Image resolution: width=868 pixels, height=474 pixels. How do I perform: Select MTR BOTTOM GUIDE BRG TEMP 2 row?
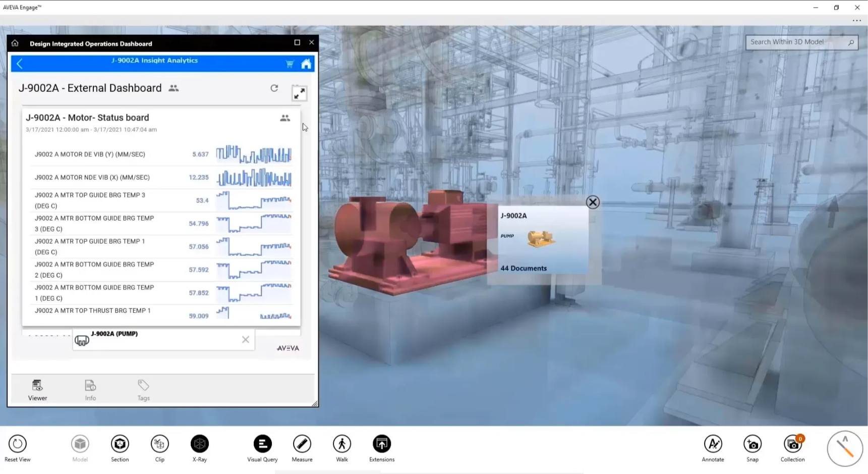point(161,270)
